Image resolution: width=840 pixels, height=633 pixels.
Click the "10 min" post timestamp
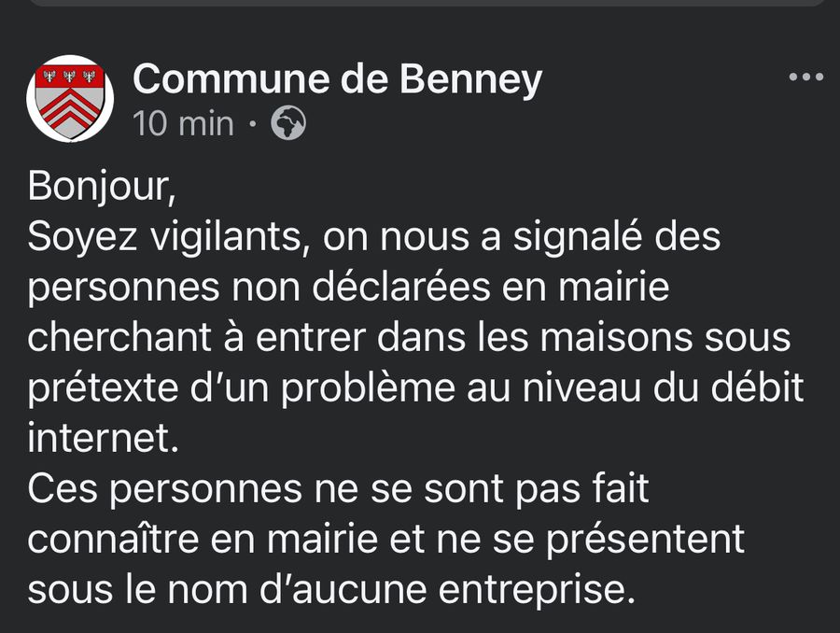[183, 123]
